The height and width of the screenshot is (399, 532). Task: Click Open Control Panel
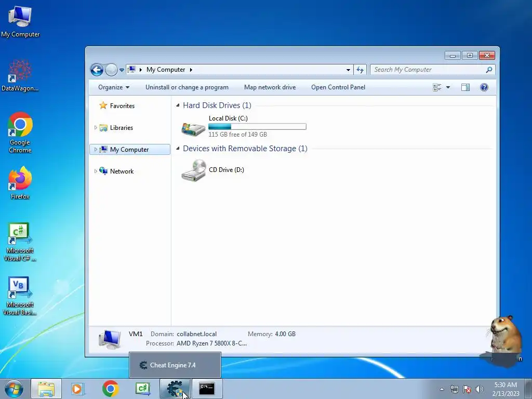pos(338,87)
